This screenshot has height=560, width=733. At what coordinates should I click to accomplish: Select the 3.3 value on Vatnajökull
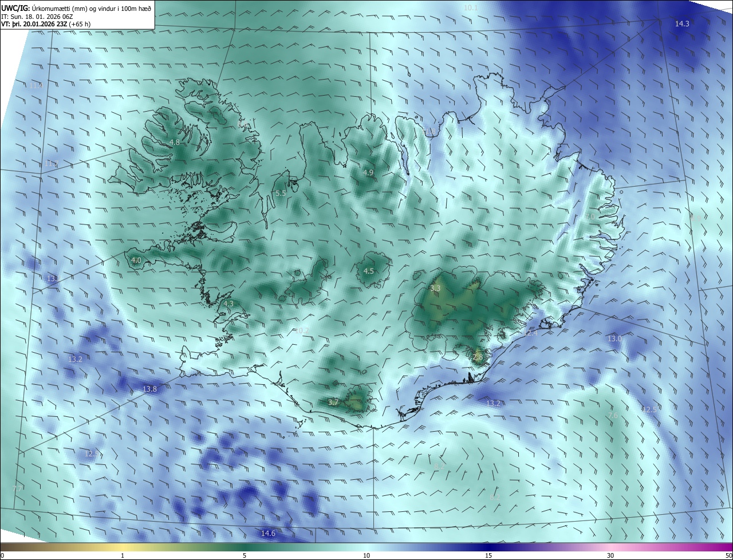click(435, 288)
